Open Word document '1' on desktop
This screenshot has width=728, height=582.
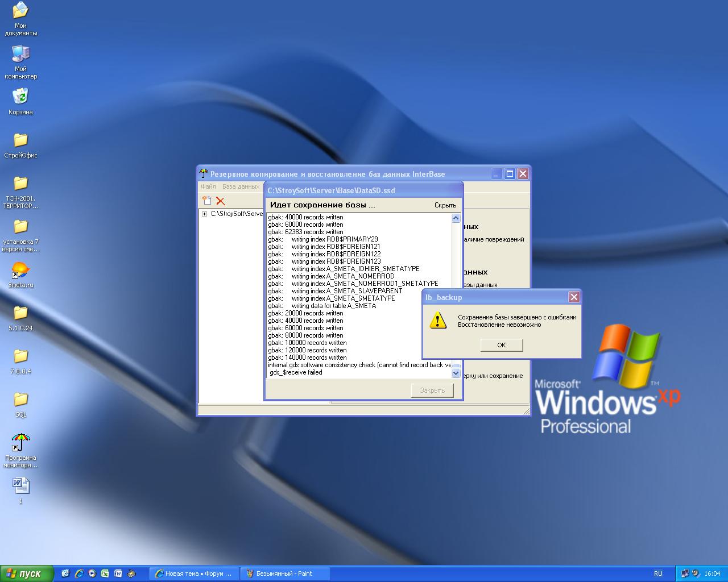(x=20, y=491)
